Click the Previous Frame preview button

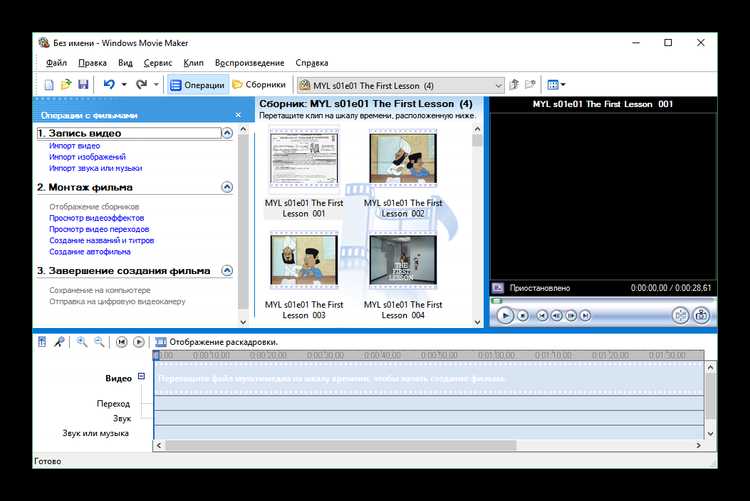click(556, 316)
